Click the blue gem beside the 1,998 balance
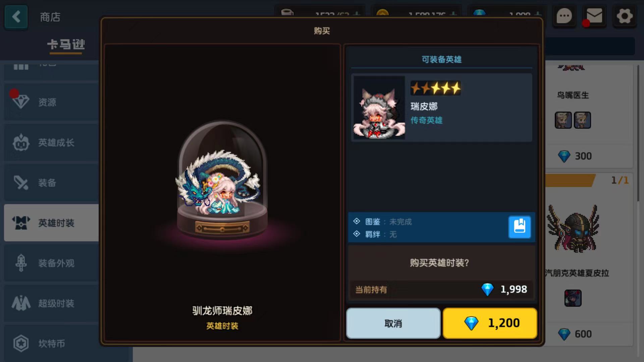The width and height of the screenshot is (644, 362). click(x=487, y=289)
